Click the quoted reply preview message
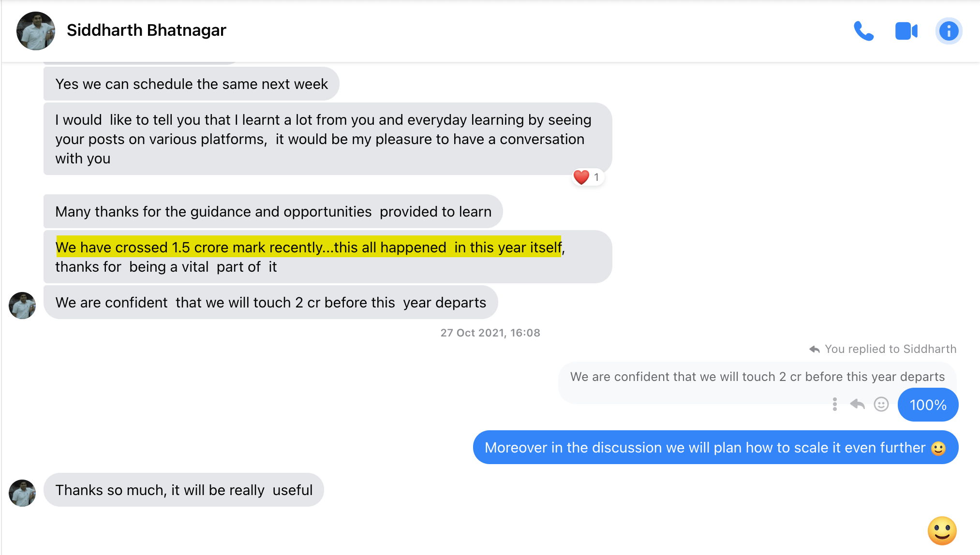 [x=757, y=377]
